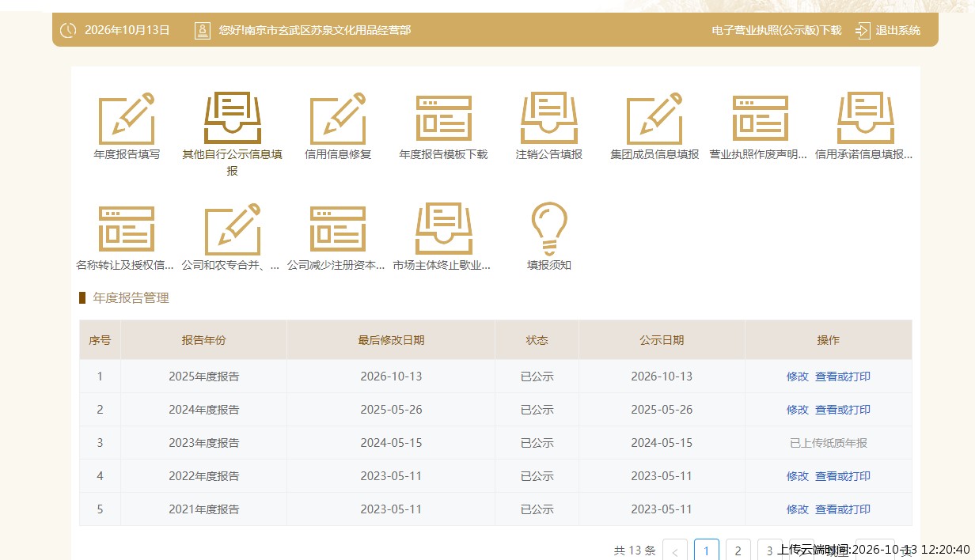
Task: Open the 填报须知 lightbulb icon
Action: click(549, 229)
